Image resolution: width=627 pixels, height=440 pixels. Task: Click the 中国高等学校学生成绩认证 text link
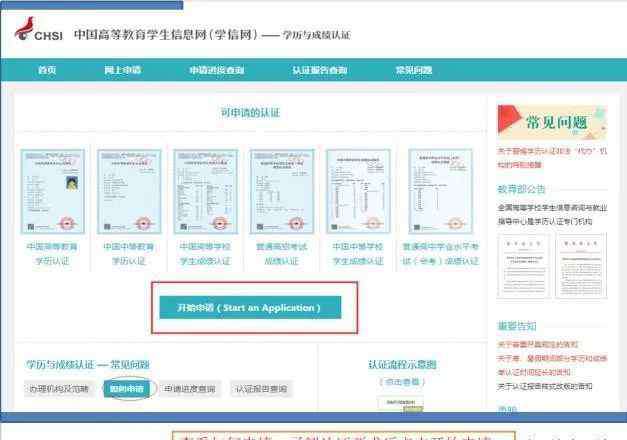pyautogui.click(x=205, y=254)
